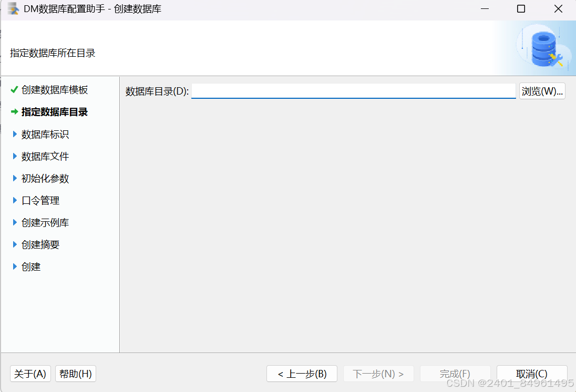Open the 关于(A) dialog
This screenshot has width=576, height=392.
30,374
